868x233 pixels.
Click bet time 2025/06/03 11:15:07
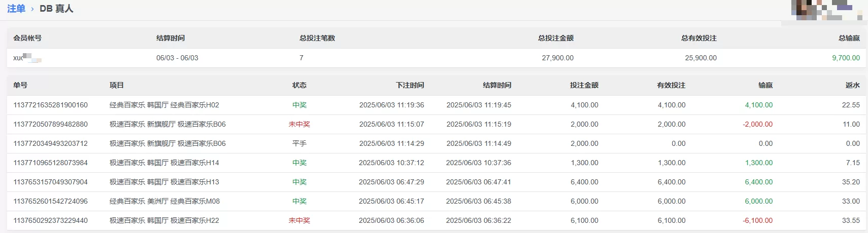[x=392, y=124]
